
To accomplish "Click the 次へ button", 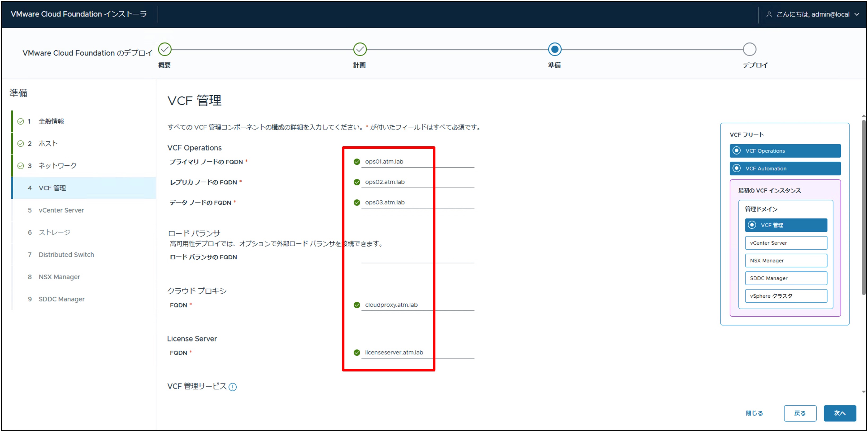I will [x=840, y=413].
